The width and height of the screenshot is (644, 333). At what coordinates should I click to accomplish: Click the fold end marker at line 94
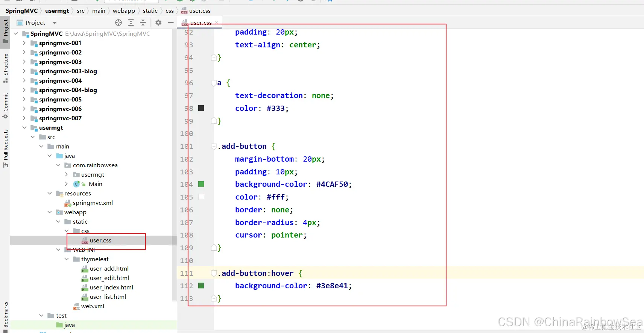pyautogui.click(x=214, y=58)
